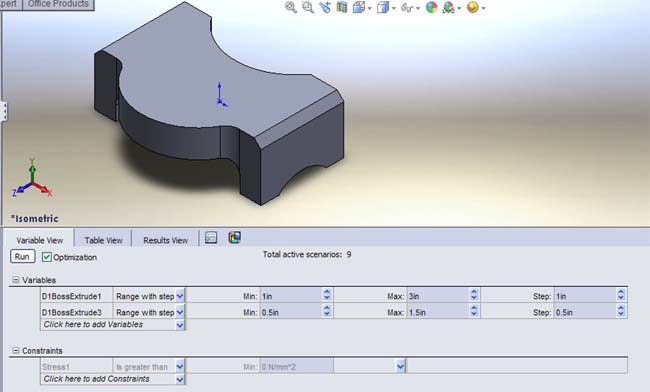Switch to the Results View tab
This screenshot has width=650, height=392.
click(x=165, y=240)
